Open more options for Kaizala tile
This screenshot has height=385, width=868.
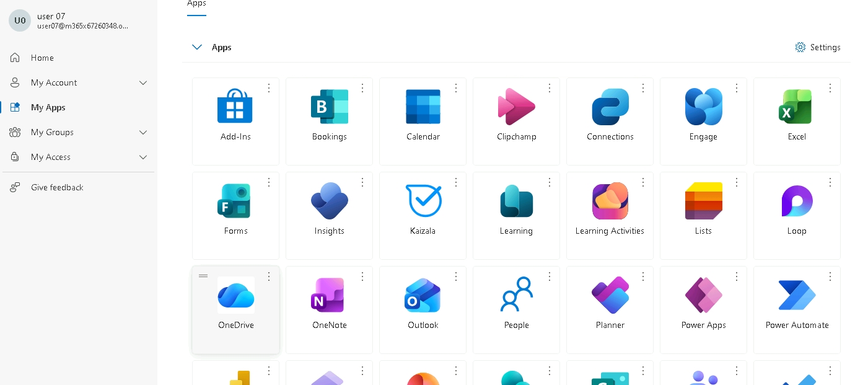tap(456, 182)
